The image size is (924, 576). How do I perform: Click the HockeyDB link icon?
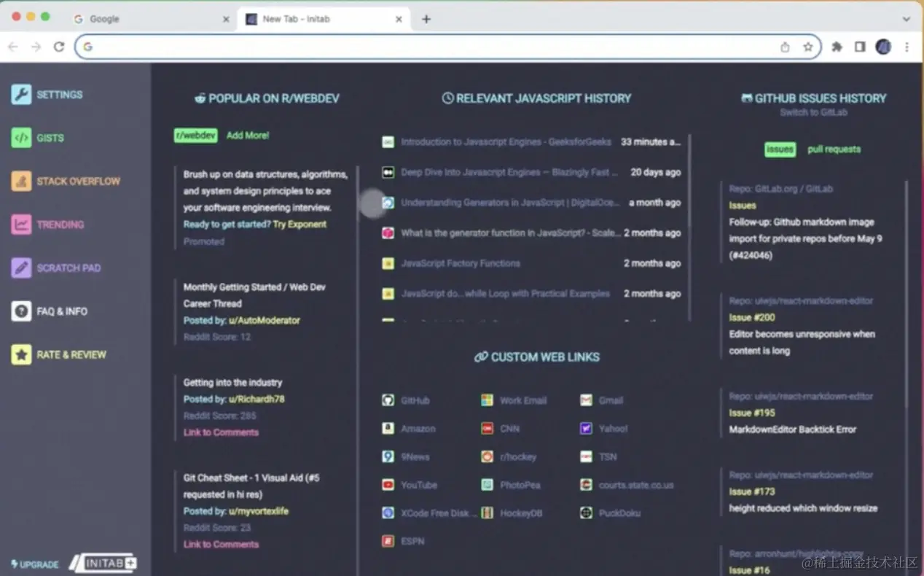tap(487, 513)
